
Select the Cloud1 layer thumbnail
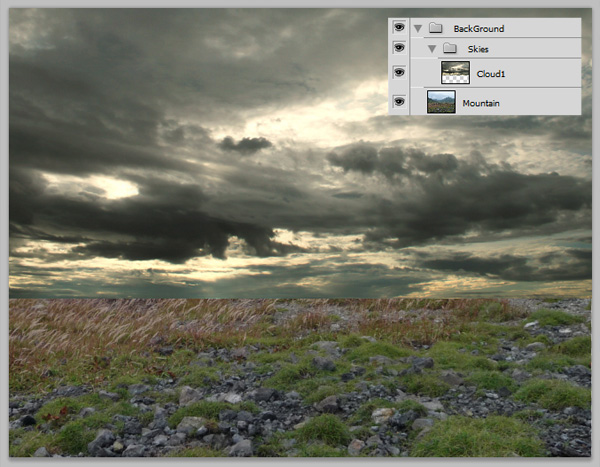[455, 72]
